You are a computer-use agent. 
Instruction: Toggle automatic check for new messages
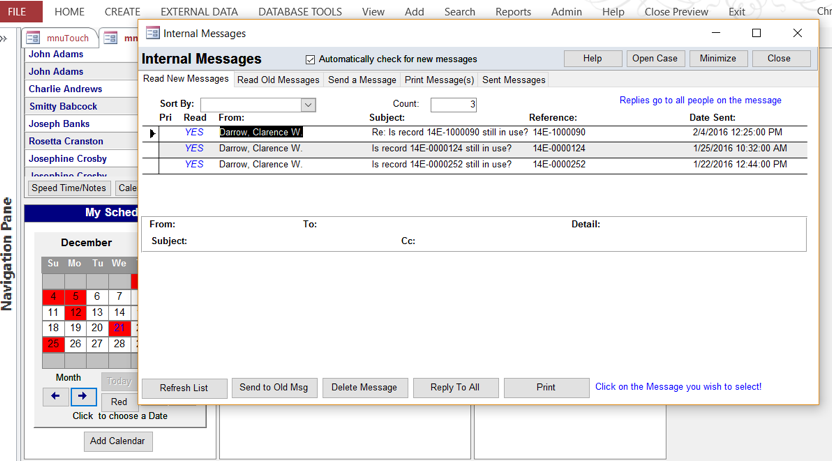[x=310, y=59]
